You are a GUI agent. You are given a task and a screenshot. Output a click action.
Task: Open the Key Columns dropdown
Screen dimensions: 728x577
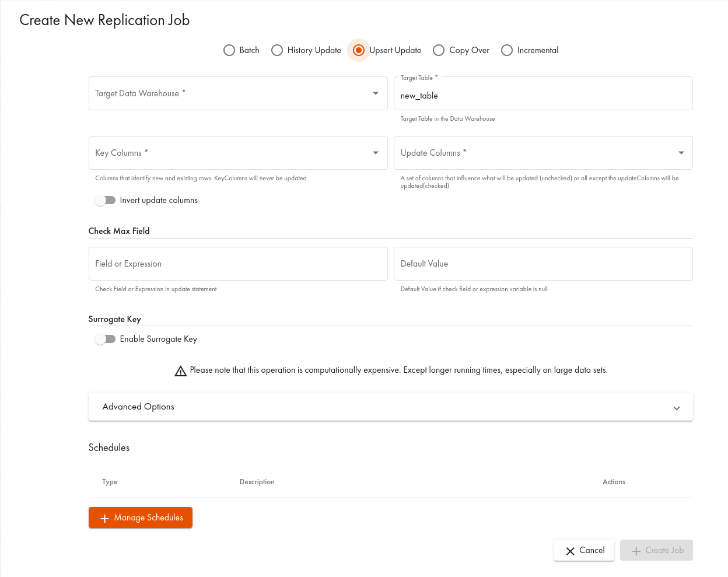[x=238, y=153]
